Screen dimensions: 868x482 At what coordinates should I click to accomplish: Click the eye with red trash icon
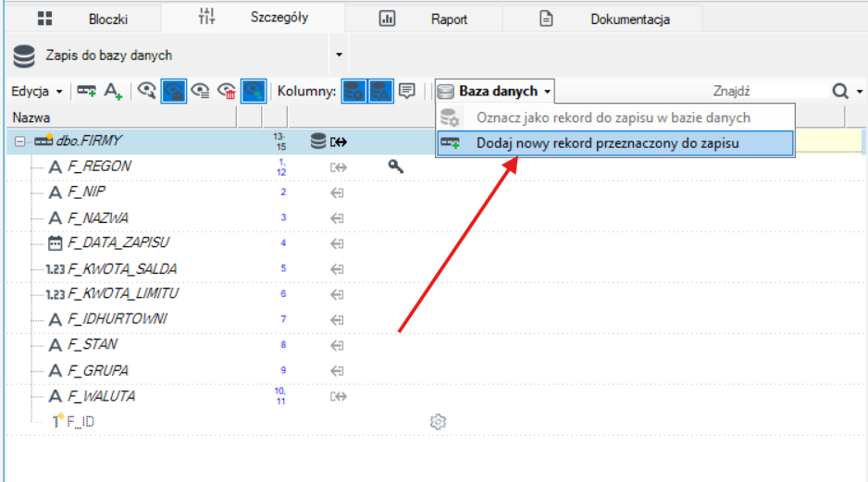click(227, 91)
